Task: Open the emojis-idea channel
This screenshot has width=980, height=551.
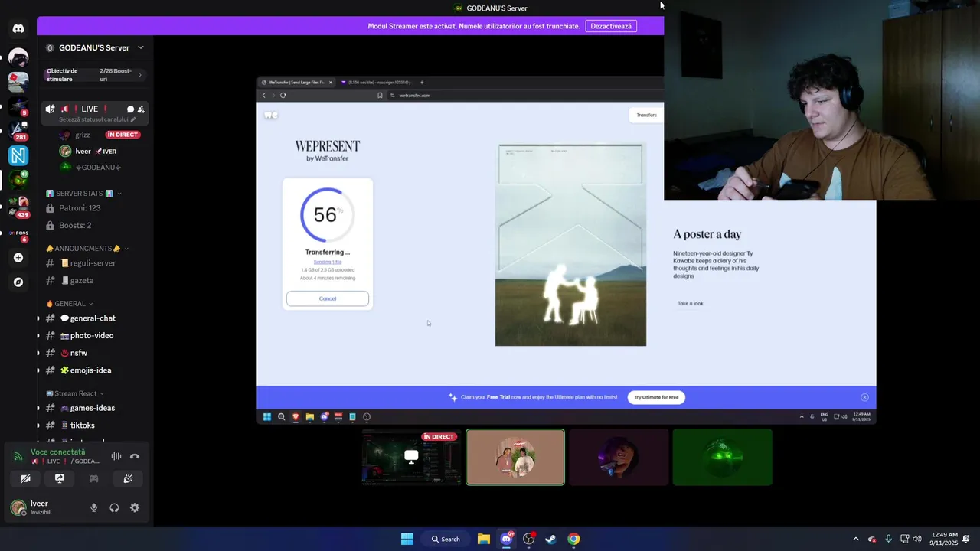Action: tap(95, 370)
